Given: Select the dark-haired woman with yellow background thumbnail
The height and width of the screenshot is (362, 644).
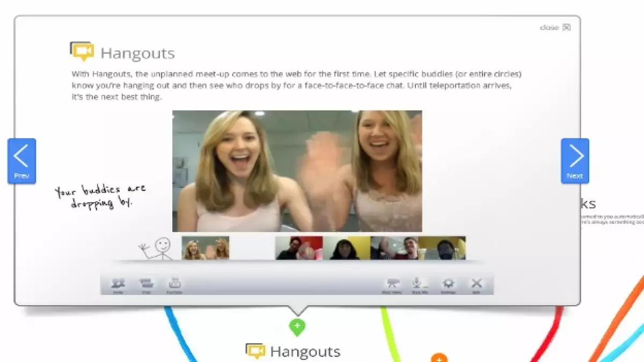Looking at the screenshot, I should tap(347, 248).
